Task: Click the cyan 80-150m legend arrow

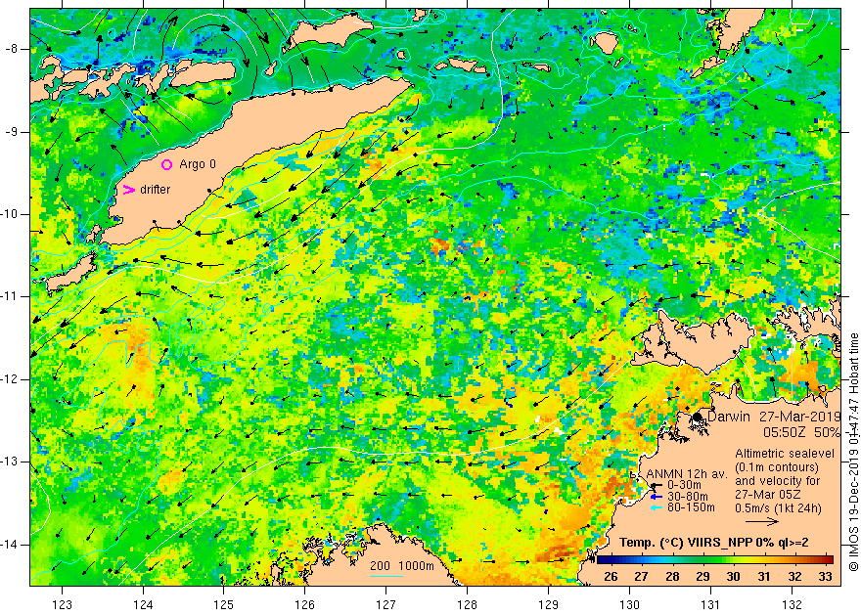Action: [x=657, y=507]
